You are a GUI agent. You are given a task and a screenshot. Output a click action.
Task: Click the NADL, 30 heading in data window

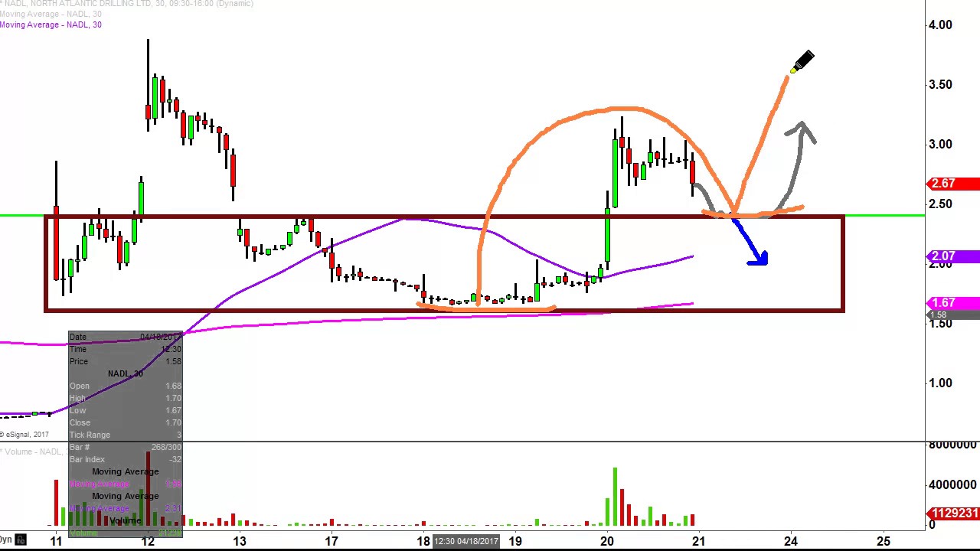coord(126,373)
